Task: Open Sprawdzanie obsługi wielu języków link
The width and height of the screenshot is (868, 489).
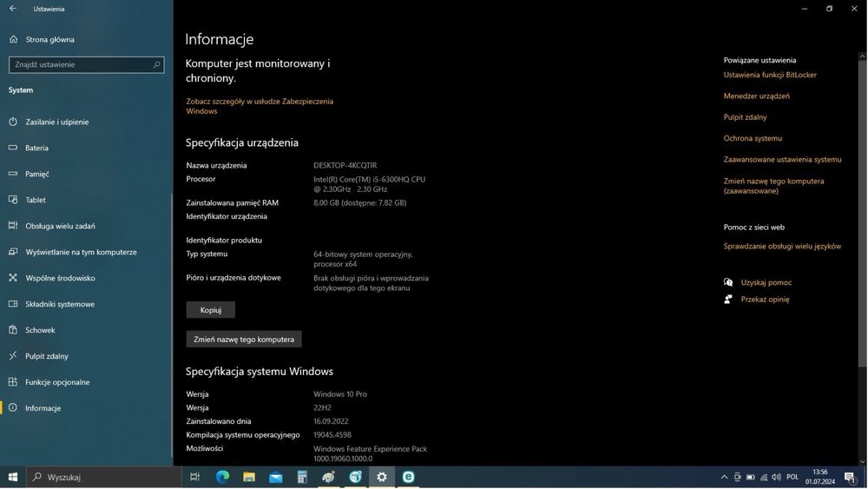Action: tap(782, 247)
